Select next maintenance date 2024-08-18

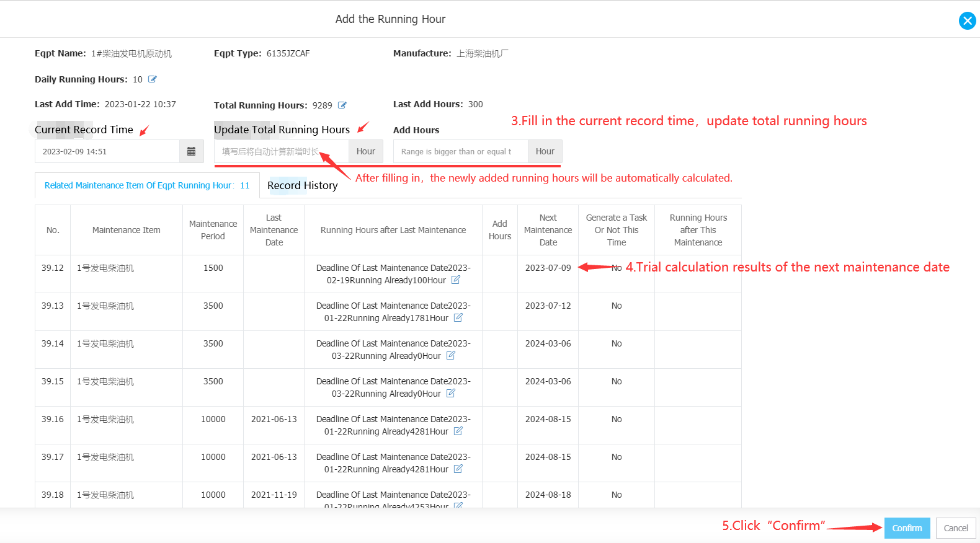(548, 495)
